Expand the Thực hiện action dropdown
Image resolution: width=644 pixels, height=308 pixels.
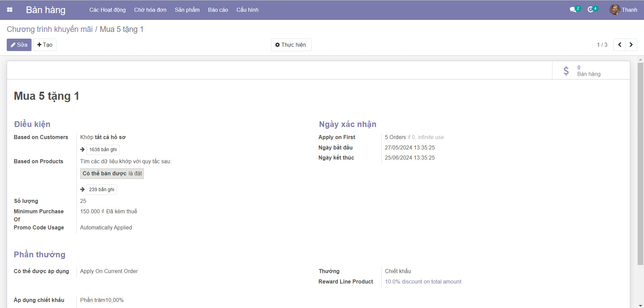coord(291,45)
